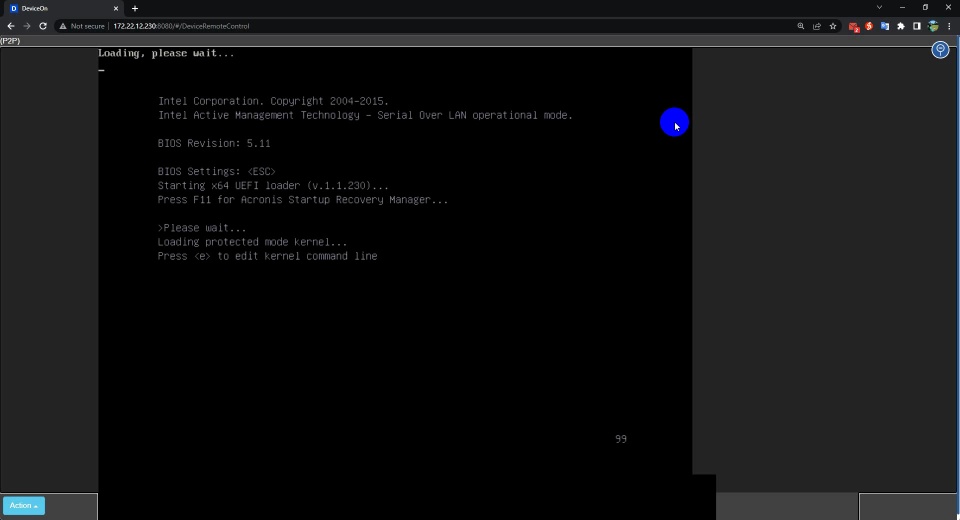
Task: Minimize the Chrome browser window
Action: (x=902, y=7)
